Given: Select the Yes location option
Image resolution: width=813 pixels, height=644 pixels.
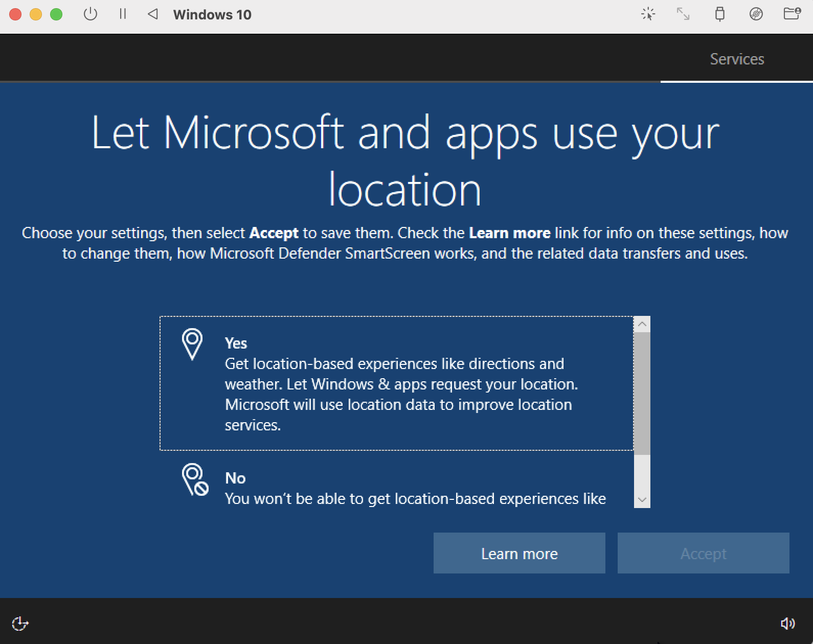Looking at the screenshot, I should point(397,383).
